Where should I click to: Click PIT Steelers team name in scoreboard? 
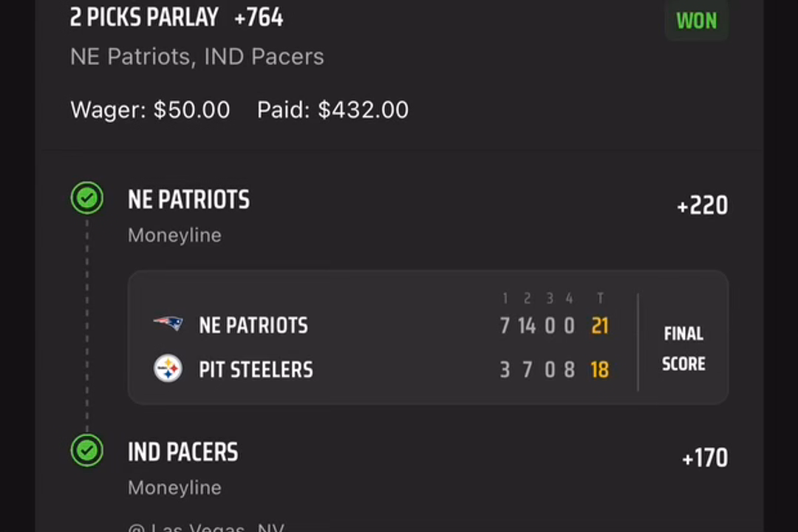pyautogui.click(x=256, y=369)
